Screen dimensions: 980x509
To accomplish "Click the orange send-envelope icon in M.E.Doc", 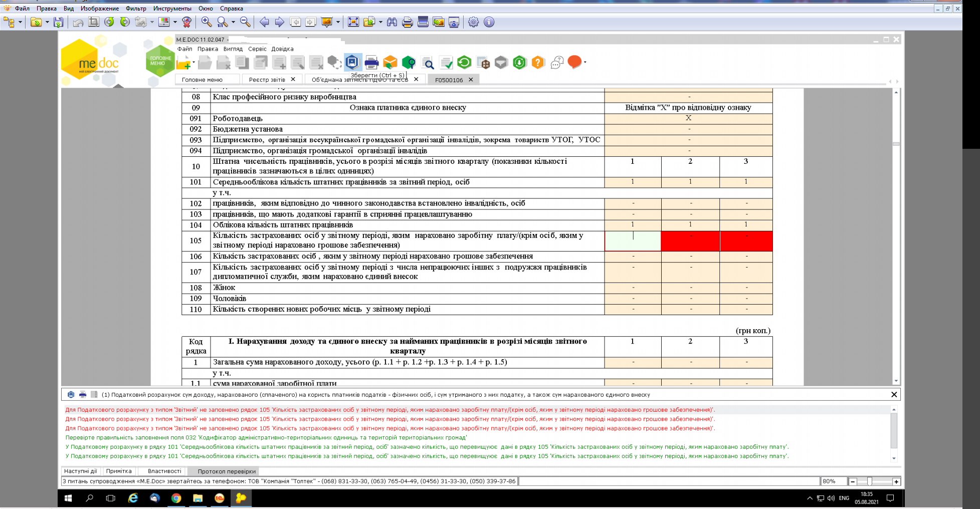I will 390,63.
